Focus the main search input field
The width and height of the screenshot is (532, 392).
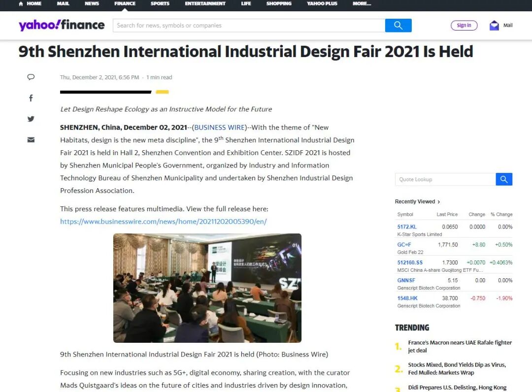(249, 26)
